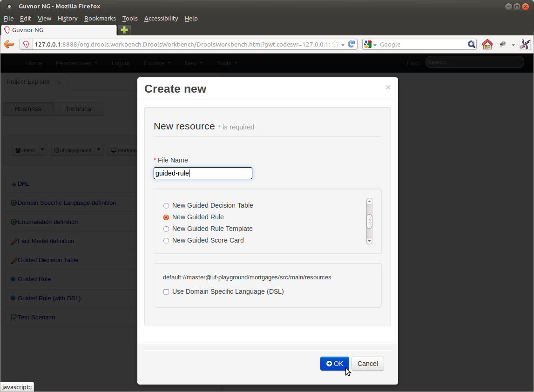Click the search magnifier icon
This screenshot has width=534, height=392.
pyautogui.click(x=471, y=44)
